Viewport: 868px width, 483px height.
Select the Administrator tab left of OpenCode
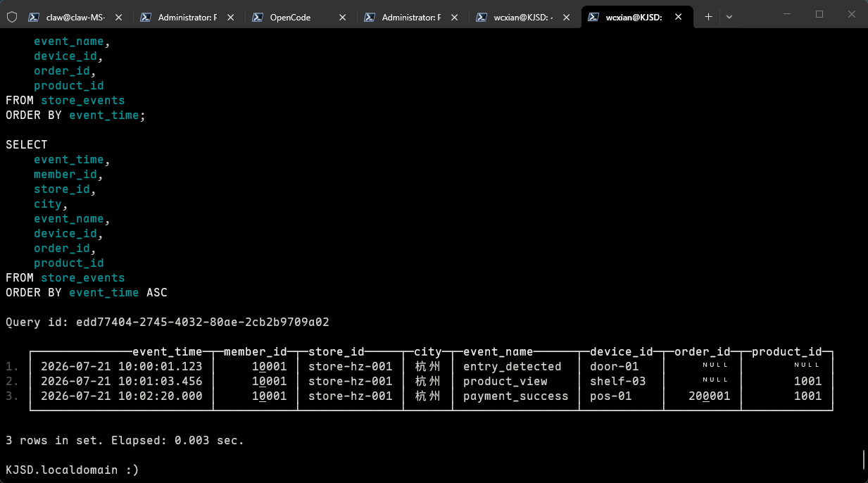[189, 17]
